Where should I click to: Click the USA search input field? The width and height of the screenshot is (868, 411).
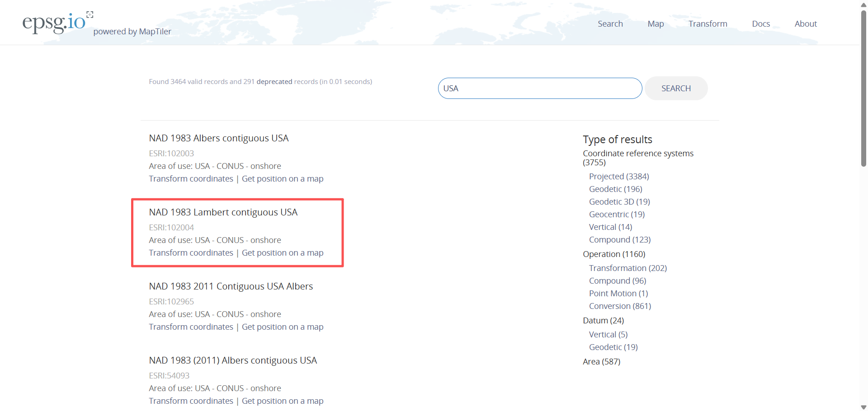(x=539, y=89)
